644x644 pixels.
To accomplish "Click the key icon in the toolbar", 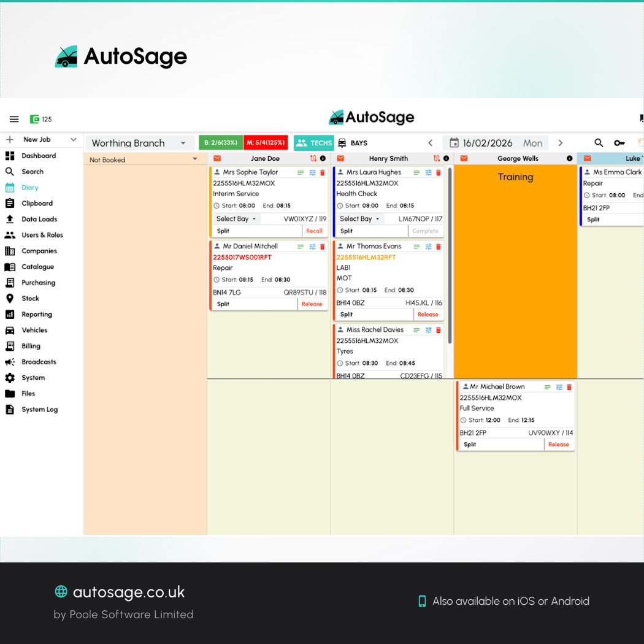I will click(619, 142).
